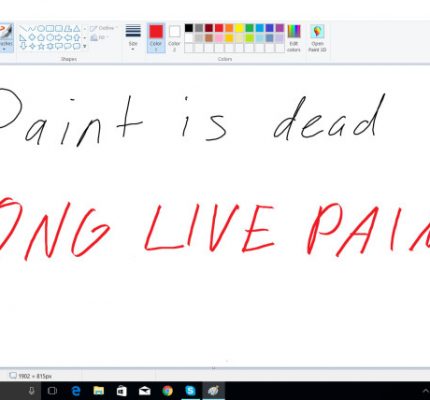Pick the Right triangle shape
Screen dimensions: 430x400
(23, 37)
